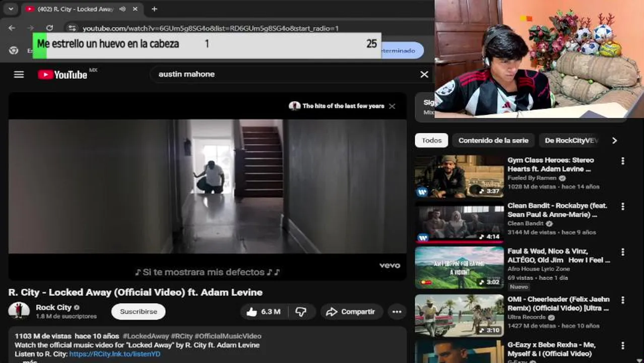Play OMI Cheerleader thumbnail
This screenshot has height=363, width=644.
[459, 315]
